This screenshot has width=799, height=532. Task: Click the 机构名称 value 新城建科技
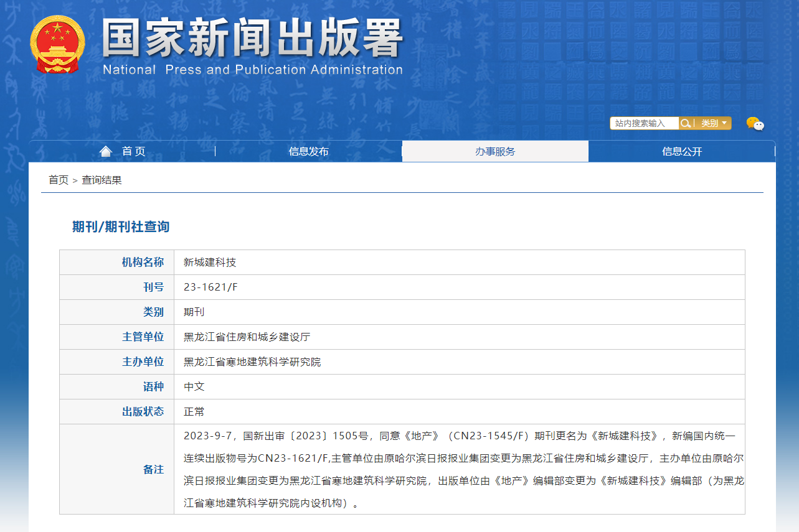[210, 262]
